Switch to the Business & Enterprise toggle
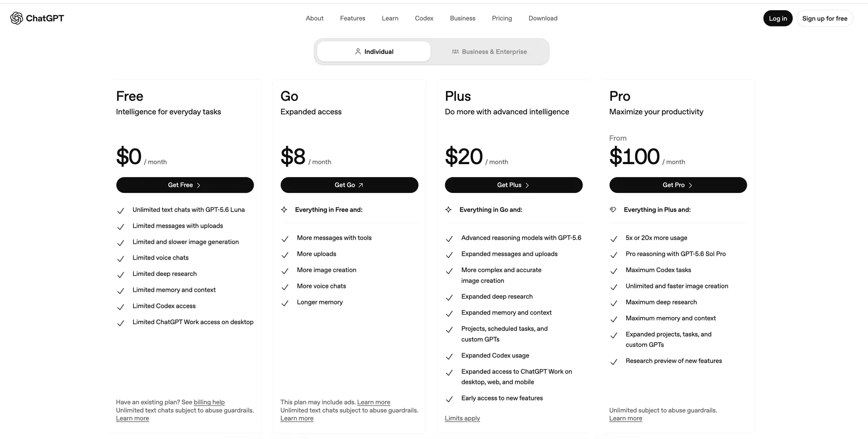The width and height of the screenshot is (868, 439). pyautogui.click(x=489, y=52)
